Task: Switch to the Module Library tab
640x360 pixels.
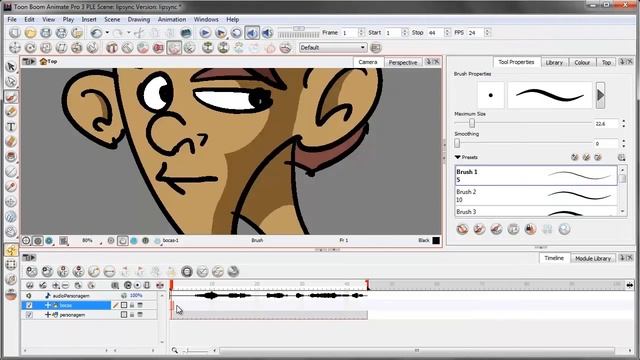Action: coord(593,258)
